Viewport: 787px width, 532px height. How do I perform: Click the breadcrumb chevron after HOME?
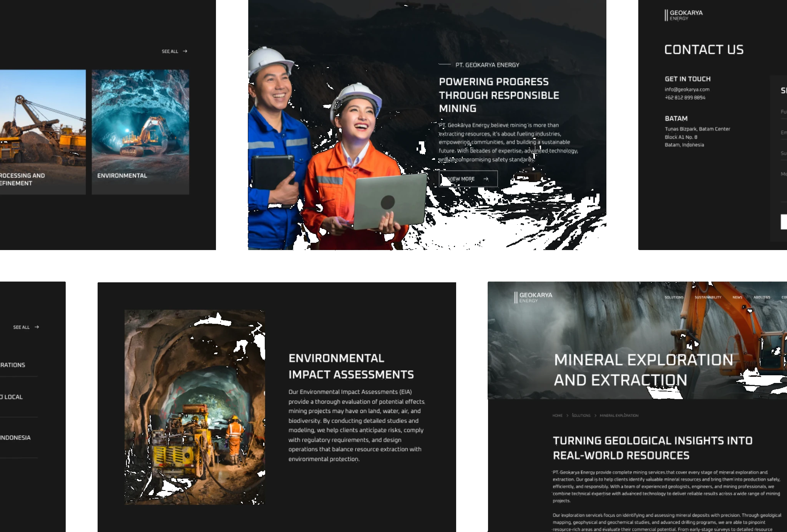(567, 416)
